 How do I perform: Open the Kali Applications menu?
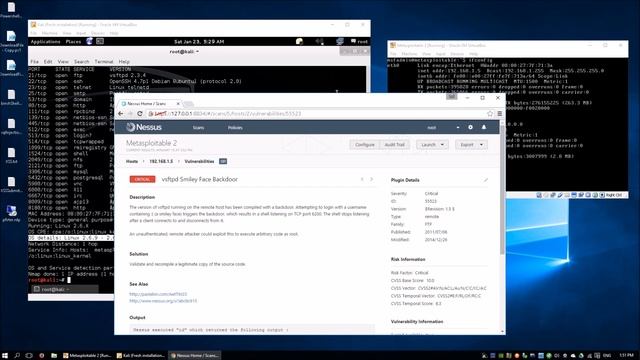[45, 41]
